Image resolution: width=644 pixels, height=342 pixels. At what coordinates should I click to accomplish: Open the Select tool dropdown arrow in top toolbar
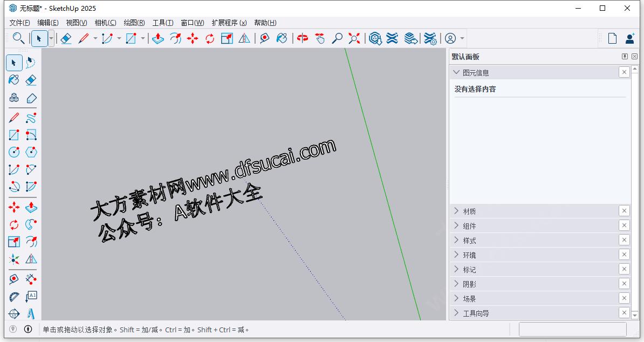pyautogui.click(x=51, y=39)
